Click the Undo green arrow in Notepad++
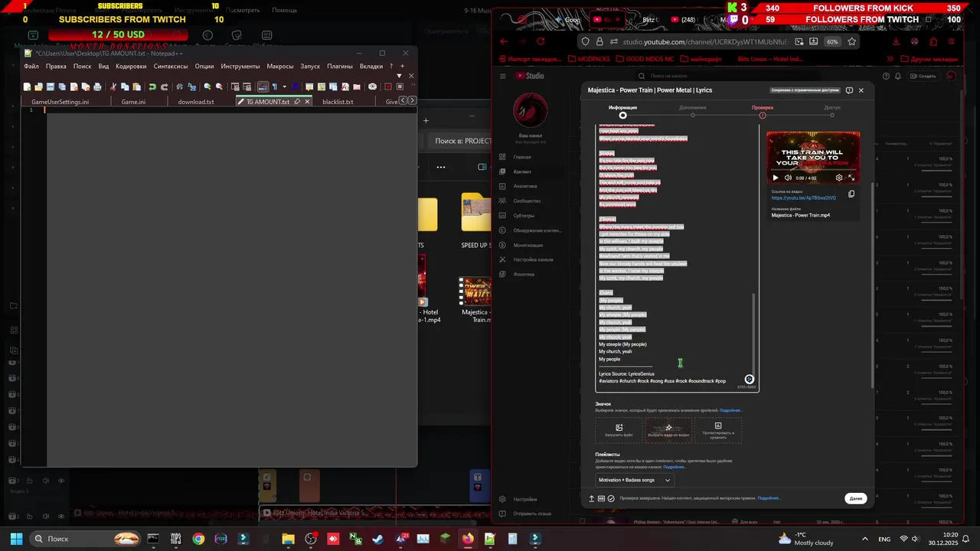 click(152, 87)
